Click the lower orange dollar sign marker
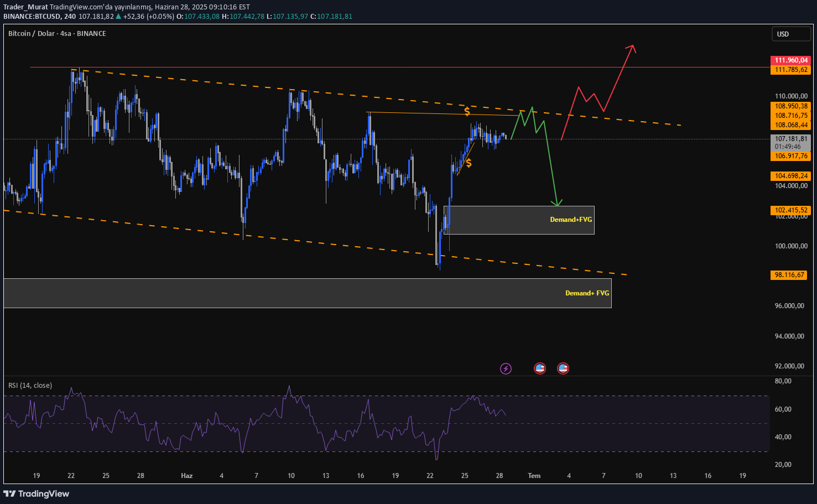Image resolution: width=817 pixels, height=504 pixels. click(469, 163)
